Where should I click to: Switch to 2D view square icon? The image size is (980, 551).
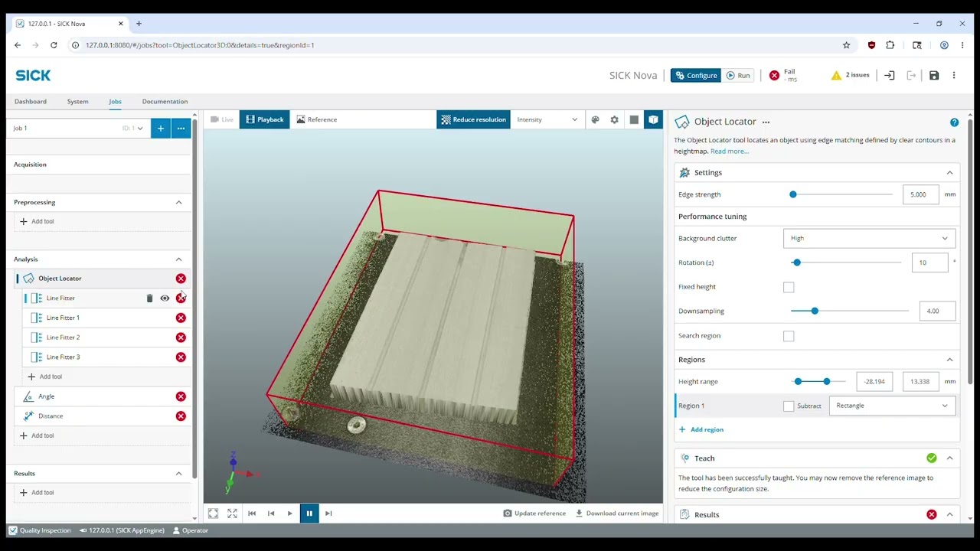pyautogui.click(x=634, y=119)
